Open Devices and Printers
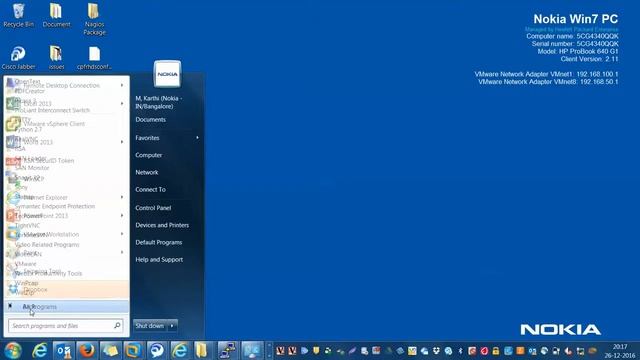 click(162, 225)
